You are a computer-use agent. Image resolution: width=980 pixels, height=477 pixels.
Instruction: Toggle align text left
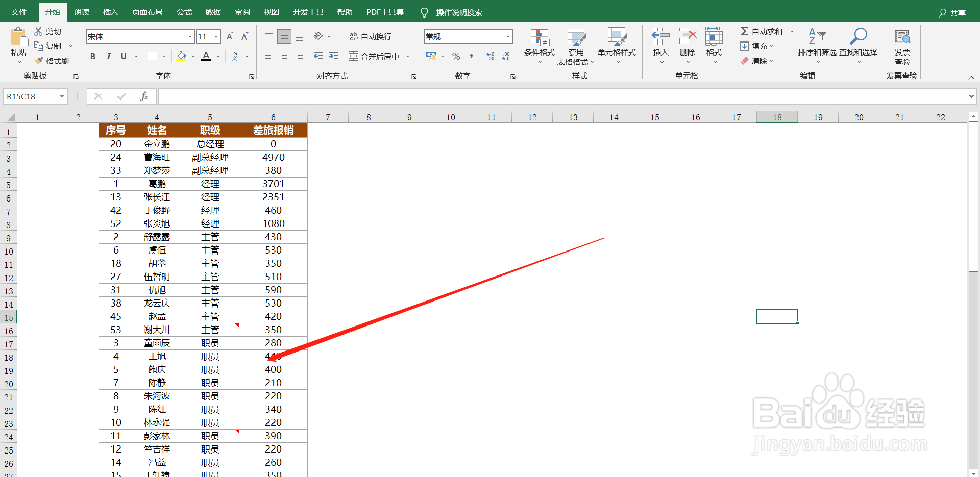(x=268, y=56)
